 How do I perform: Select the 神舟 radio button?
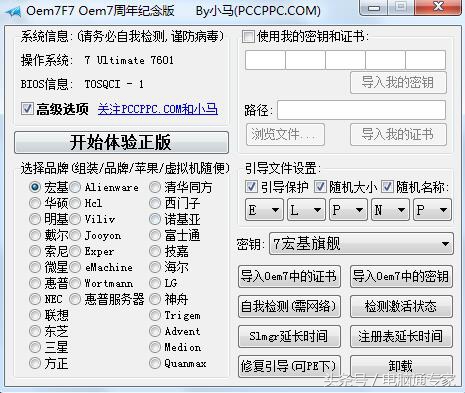155,299
